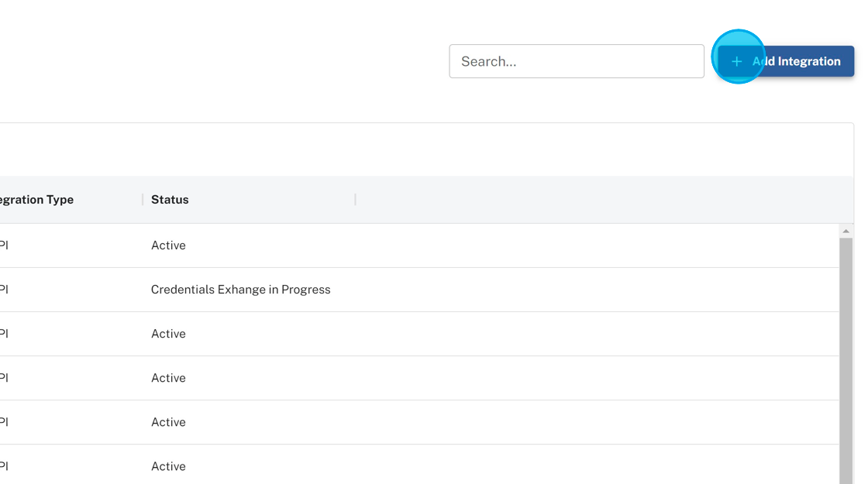Click the plus icon on Add Integration
Image resolution: width=868 pixels, height=484 pixels.
pyautogui.click(x=737, y=61)
